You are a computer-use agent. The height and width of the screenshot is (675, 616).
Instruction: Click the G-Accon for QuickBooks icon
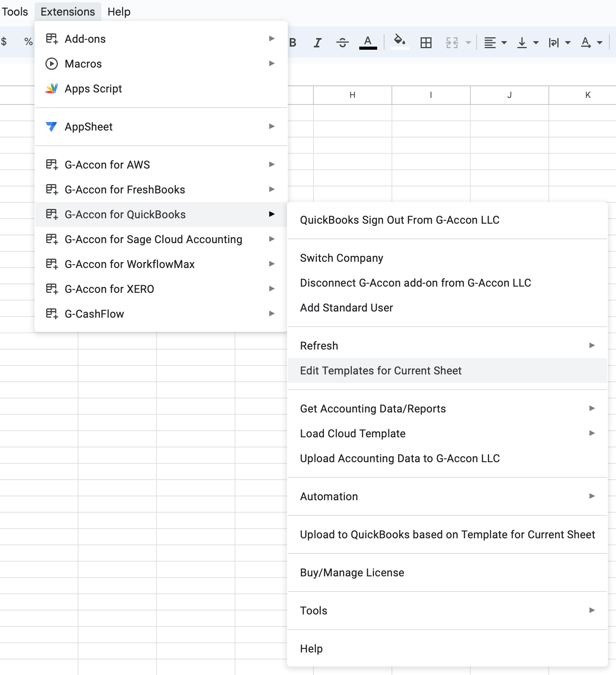52,214
